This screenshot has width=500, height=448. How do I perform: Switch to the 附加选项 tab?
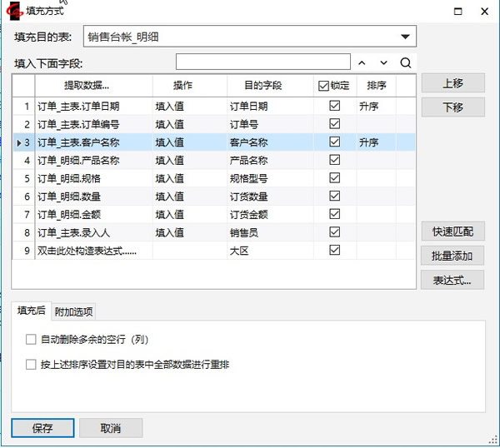coord(73,311)
